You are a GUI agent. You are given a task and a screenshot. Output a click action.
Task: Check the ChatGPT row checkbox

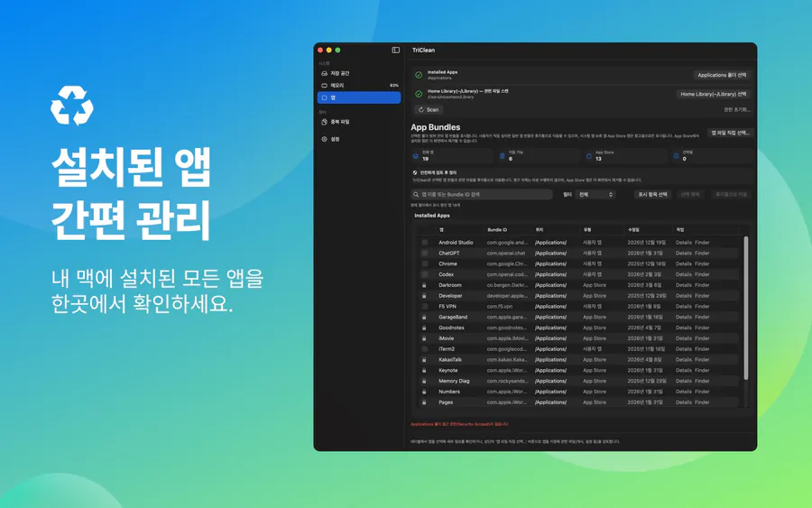click(x=425, y=254)
